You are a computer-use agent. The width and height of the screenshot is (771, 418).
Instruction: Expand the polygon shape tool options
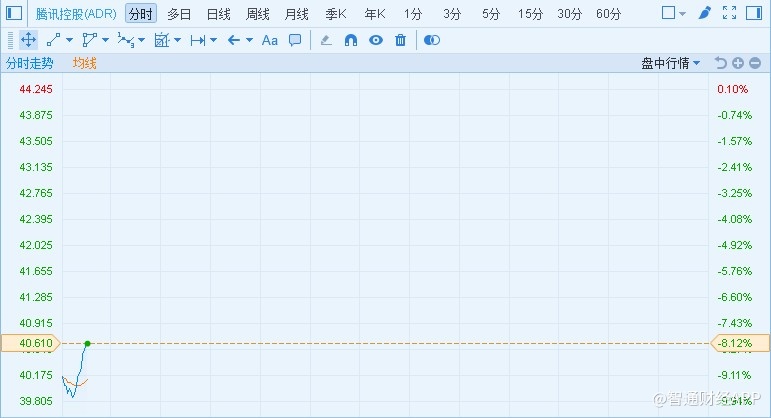point(105,40)
